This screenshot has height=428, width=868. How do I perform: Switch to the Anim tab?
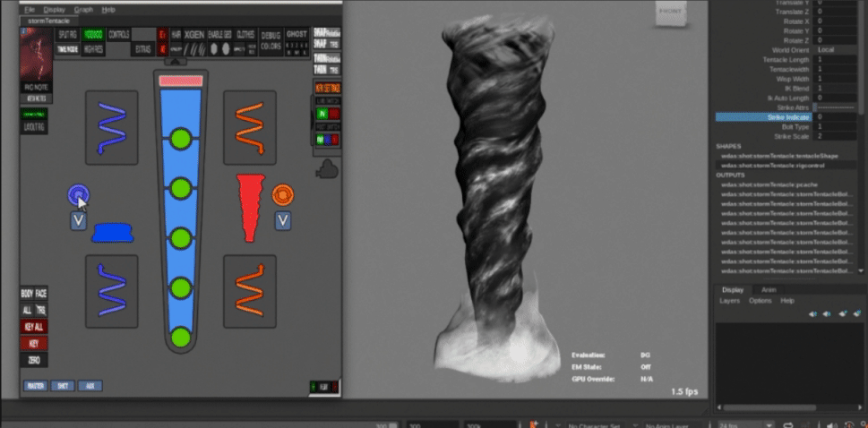(768, 289)
